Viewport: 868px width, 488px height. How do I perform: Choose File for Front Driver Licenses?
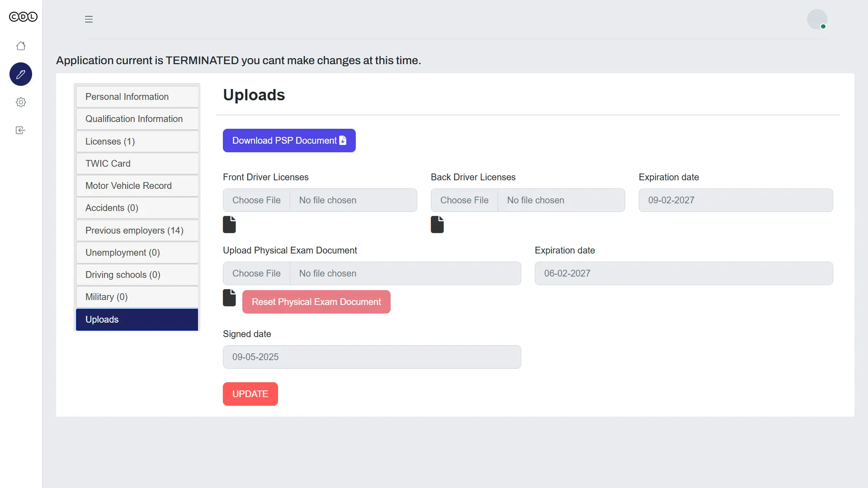tap(256, 200)
